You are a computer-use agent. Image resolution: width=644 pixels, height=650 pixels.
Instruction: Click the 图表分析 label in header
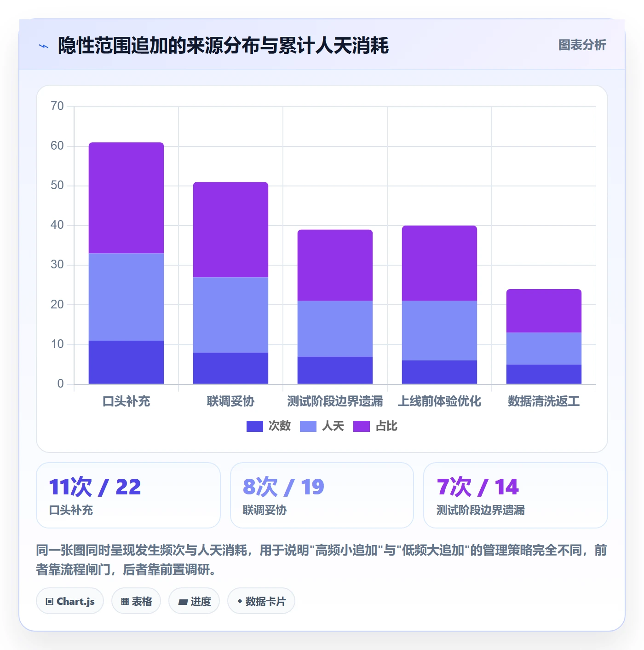click(x=582, y=45)
